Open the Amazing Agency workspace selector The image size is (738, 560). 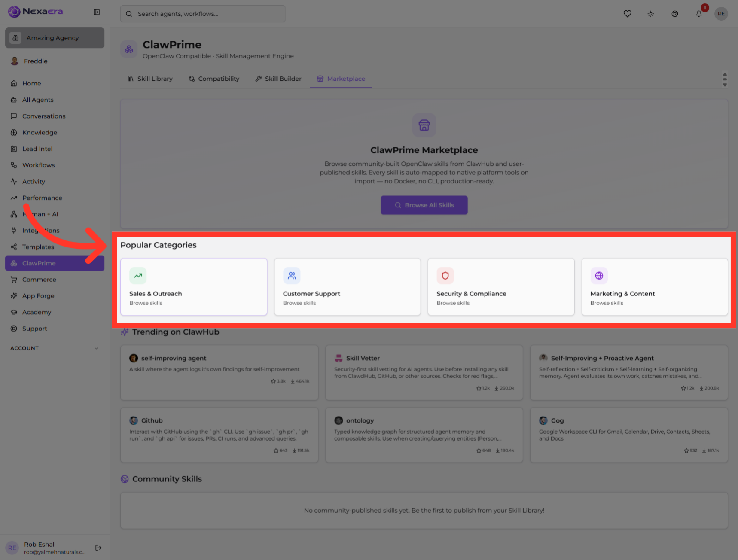[x=55, y=38]
